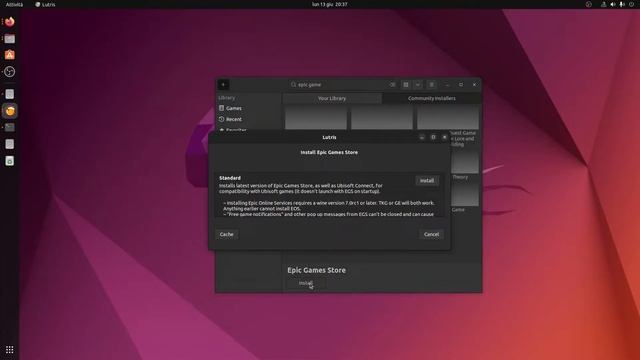
Task: Open Firefox from the Ubuntu dock
Action: tap(10, 22)
